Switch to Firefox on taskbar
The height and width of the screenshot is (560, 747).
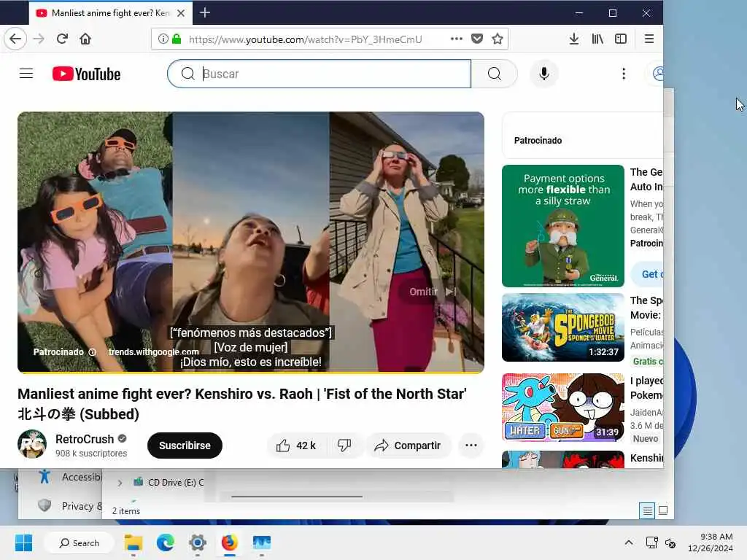[x=229, y=542]
